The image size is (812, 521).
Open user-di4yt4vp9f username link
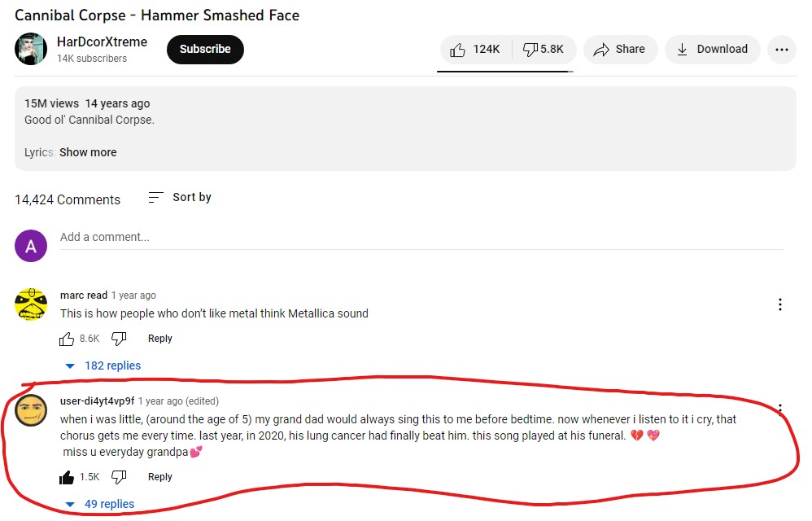pos(98,401)
